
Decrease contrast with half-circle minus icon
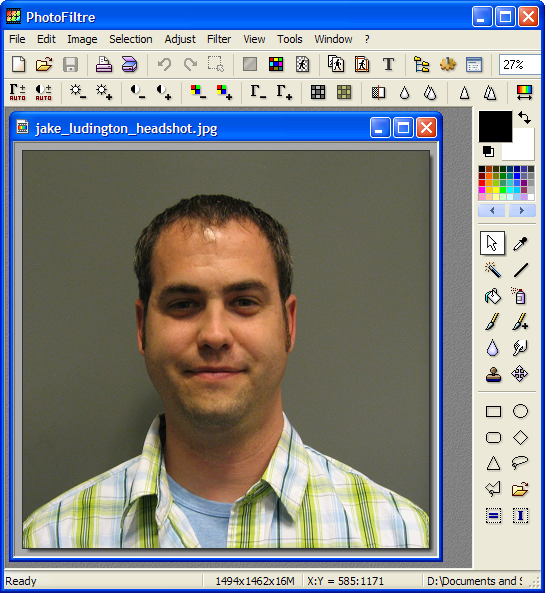[x=138, y=92]
